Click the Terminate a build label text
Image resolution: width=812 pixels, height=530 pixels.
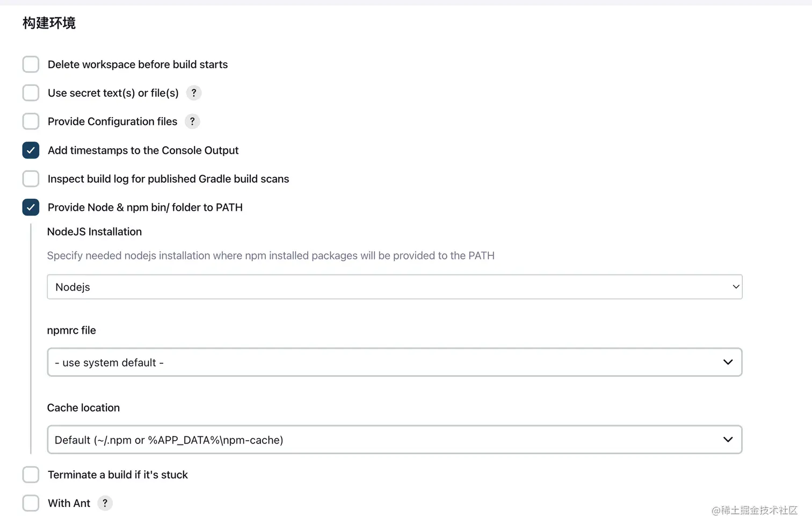118,475
